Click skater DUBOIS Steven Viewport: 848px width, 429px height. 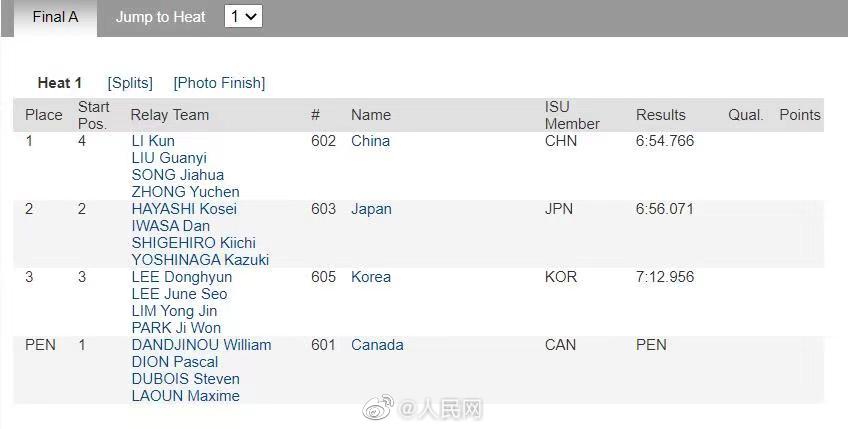pyautogui.click(x=185, y=379)
